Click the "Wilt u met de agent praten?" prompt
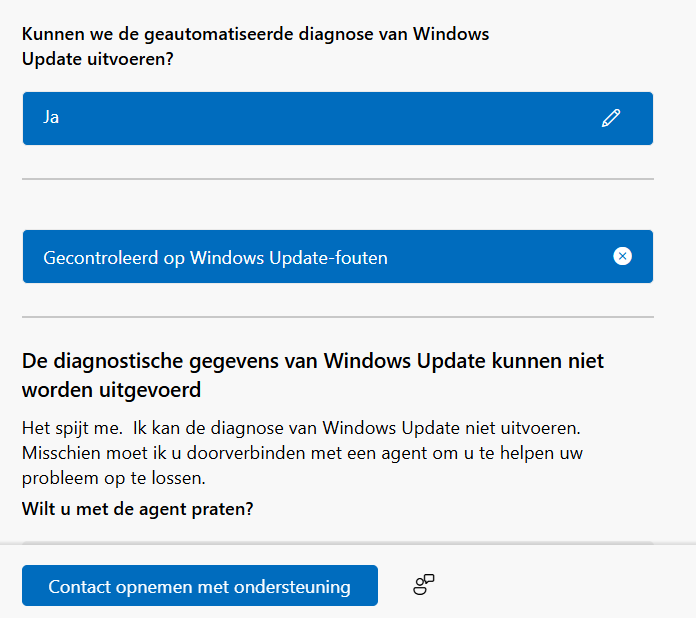 [x=138, y=509]
